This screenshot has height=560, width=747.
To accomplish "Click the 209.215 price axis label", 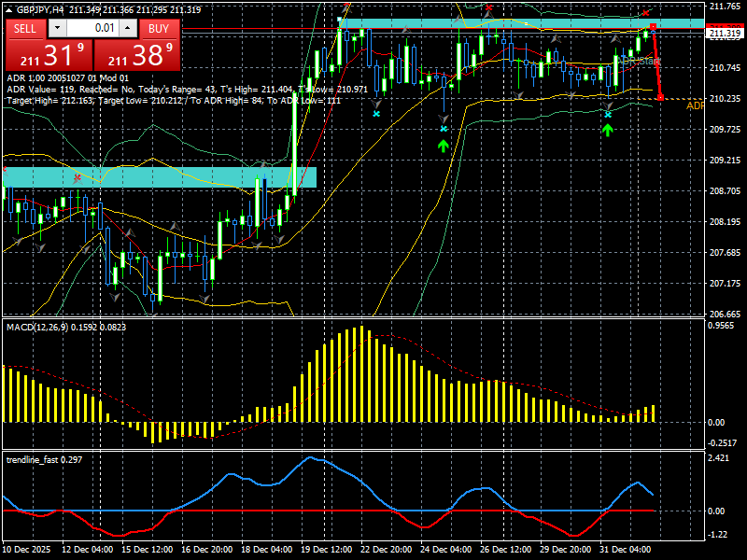I will click(x=725, y=160).
